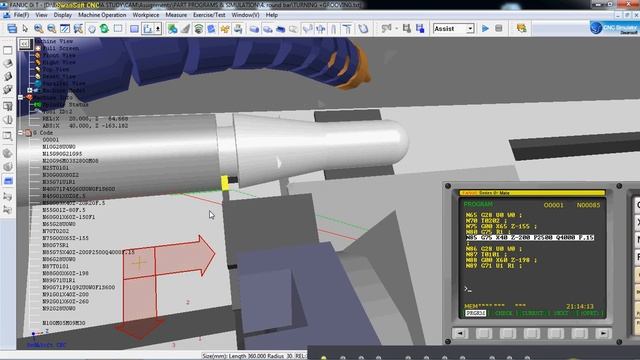Click the yellow star tool icon
640x360 pixels.
tap(224, 29)
